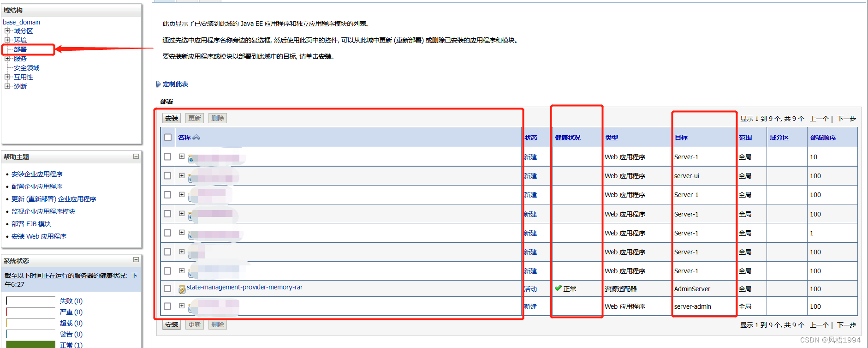This screenshot has width=868, height=348.
Task: Open 环境 in the domain tree
Action: 20,40
